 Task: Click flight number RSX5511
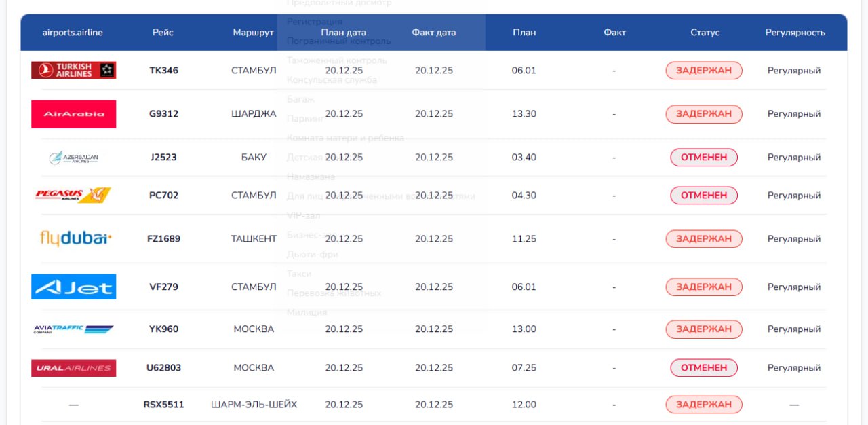(163, 405)
